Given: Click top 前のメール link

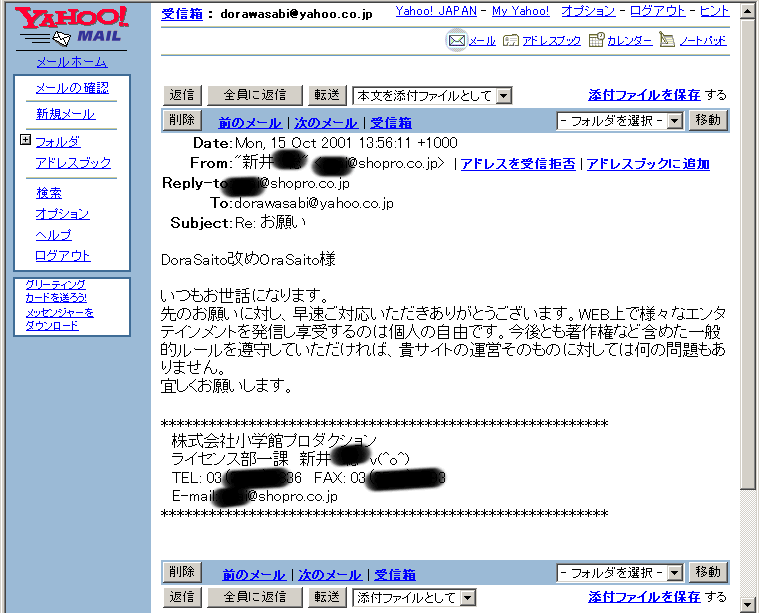Looking at the screenshot, I should point(250,123).
